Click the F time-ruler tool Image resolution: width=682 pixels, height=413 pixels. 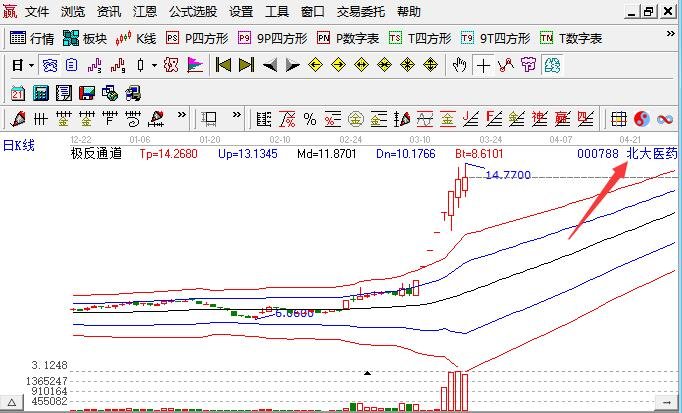pos(110,119)
